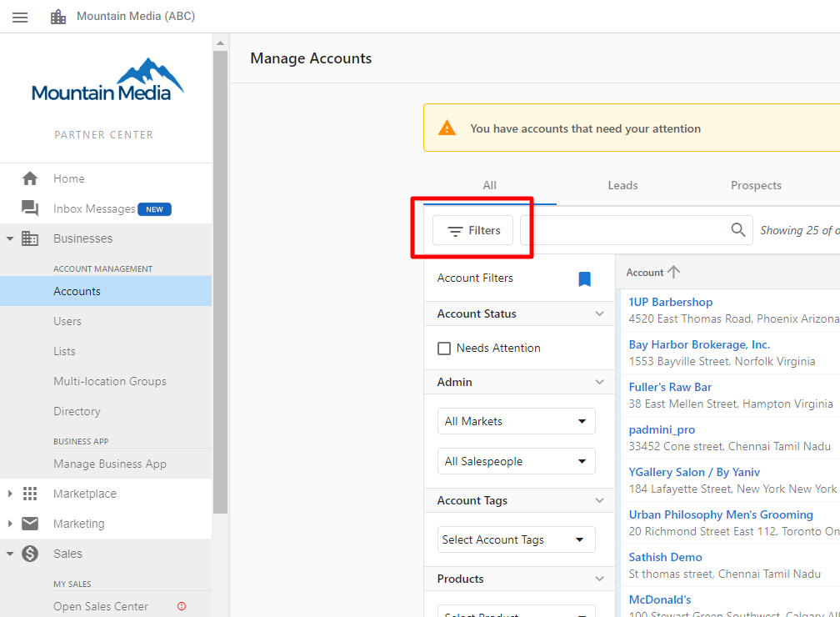Image resolution: width=840 pixels, height=617 pixels.
Task: Open the Bay Harbor Brokerage, Inc. account
Action: coord(699,344)
